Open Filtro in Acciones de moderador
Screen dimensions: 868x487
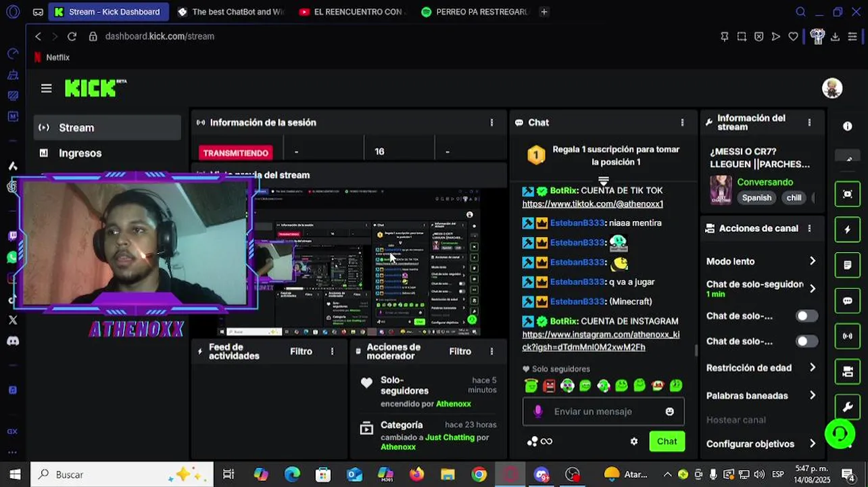click(x=460, y=352)
